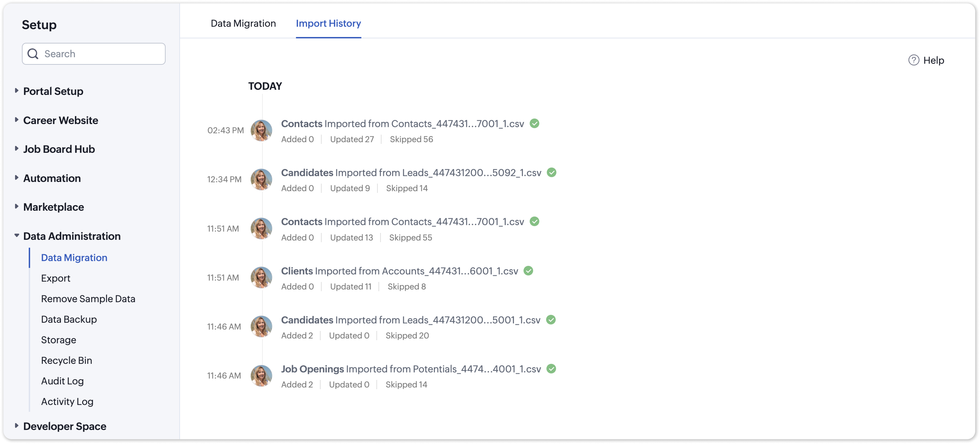Click the green check next to the 02:43 PM Contacts import
The width and height of the screenshot is (980, 444).
[x=534, y=123]
